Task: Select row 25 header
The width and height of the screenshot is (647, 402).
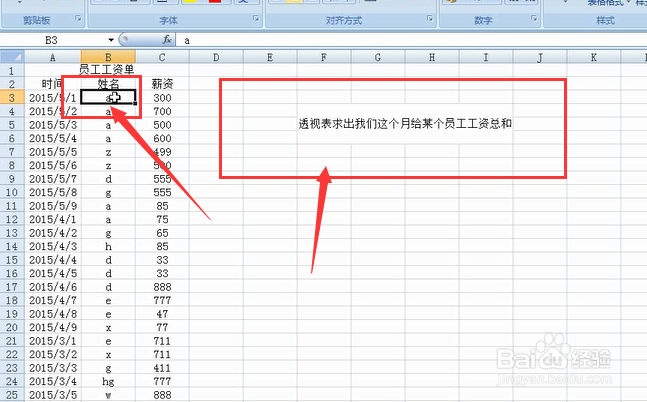Action: pos(12,395)
